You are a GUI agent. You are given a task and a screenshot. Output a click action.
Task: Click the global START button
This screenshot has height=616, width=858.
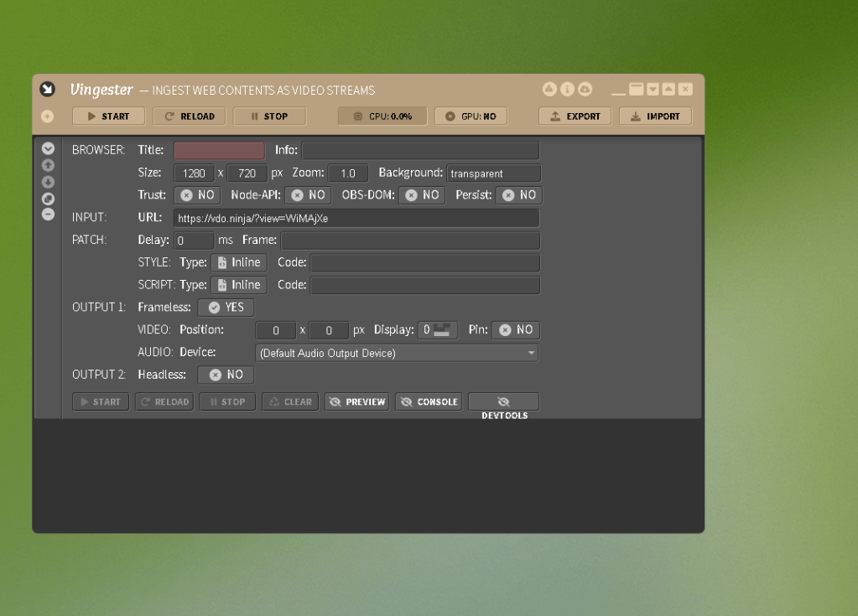108,116
